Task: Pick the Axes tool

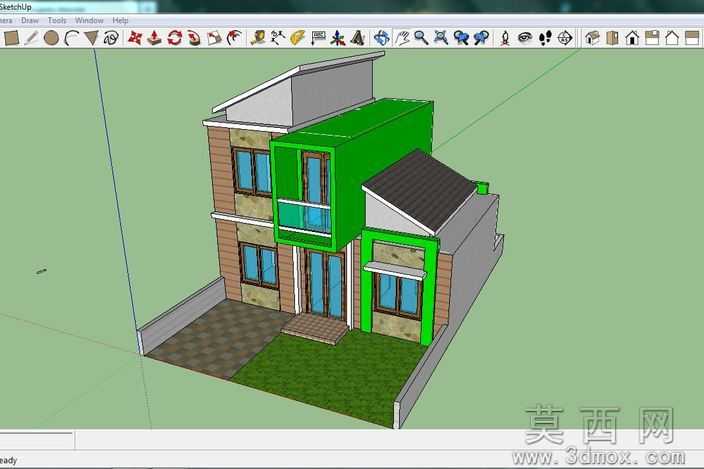Action: tap(338, 38)
